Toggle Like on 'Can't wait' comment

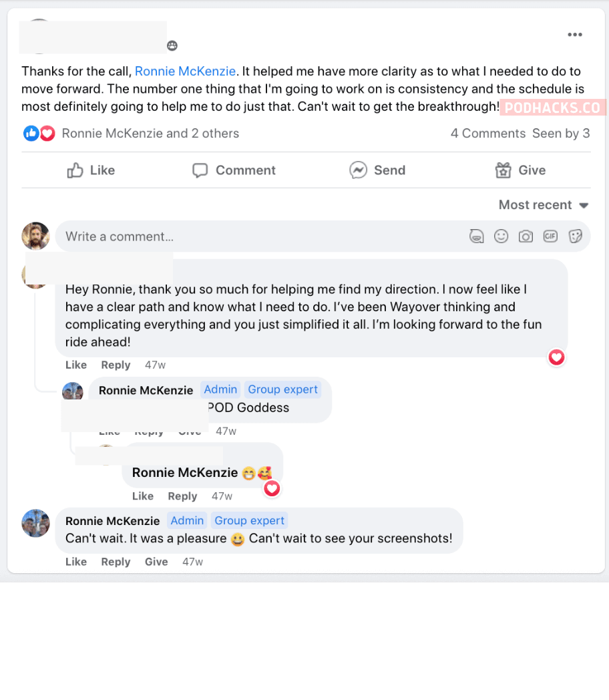pos(76,562)
